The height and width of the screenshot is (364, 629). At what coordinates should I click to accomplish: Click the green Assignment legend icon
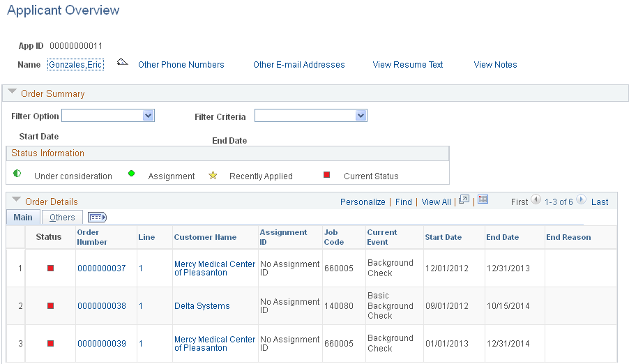[132, 174]
